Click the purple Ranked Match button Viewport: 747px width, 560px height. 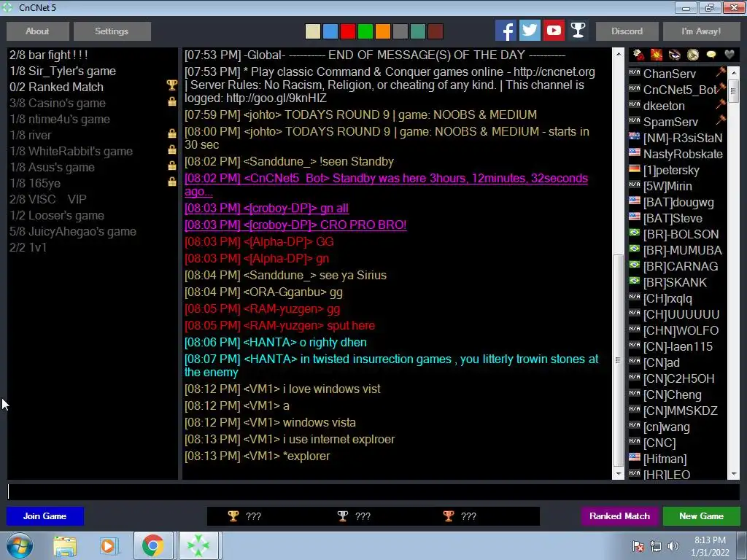tap(620, 516)
